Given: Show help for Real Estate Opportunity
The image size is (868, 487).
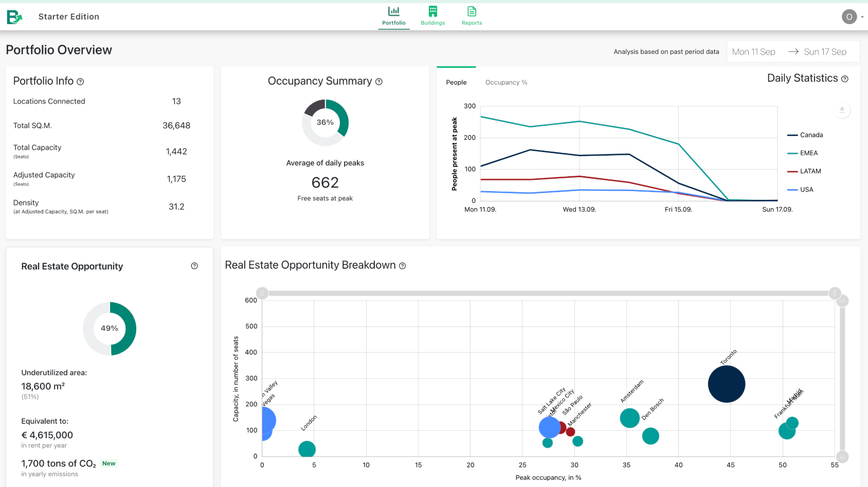Looking at the screenshot, I should [194, 266].
